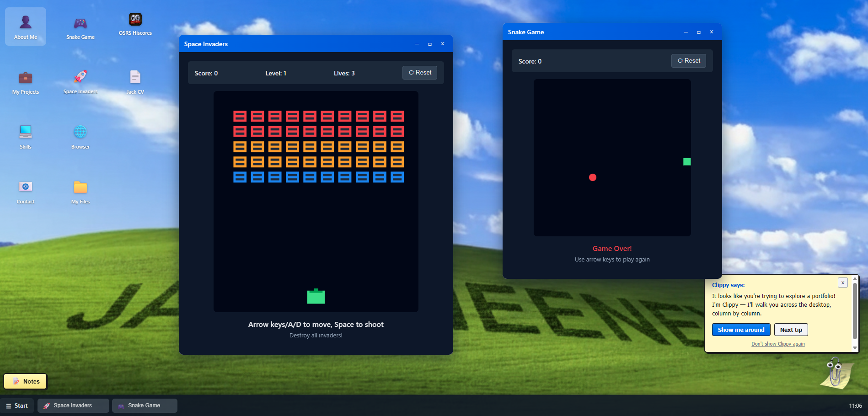Click the Snake Game 'Score: 0' text
The width and height of the screenshot is (868, 416).
pos(530,61)
